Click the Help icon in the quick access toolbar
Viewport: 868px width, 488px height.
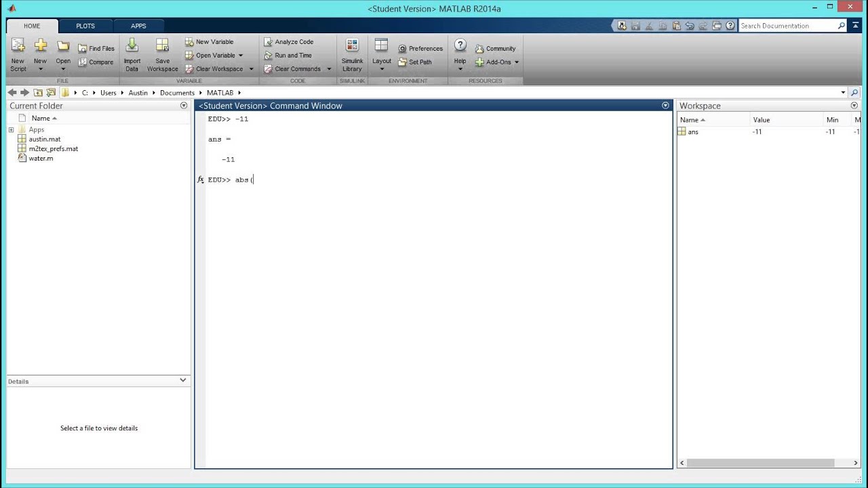click(x=730, y=26)
